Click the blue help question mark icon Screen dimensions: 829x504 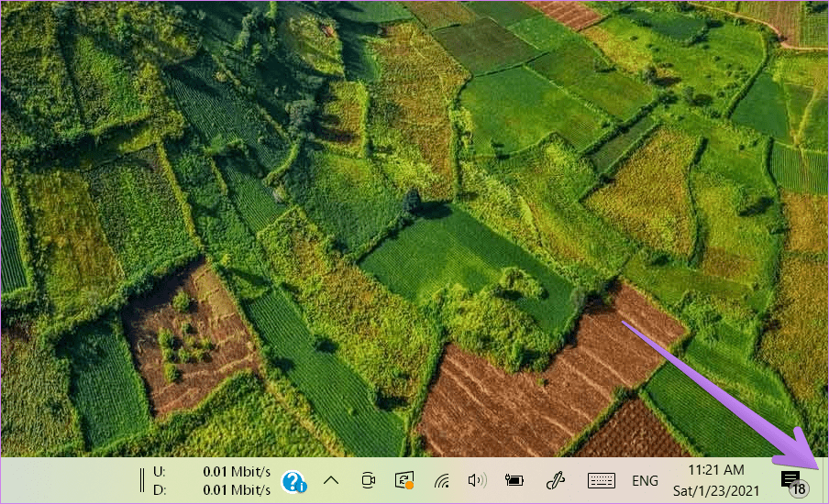tap(294, 481)
